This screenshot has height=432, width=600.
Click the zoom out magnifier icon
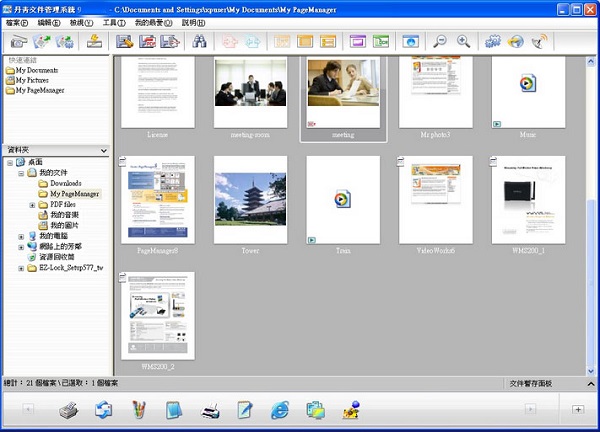coord(440,42)
